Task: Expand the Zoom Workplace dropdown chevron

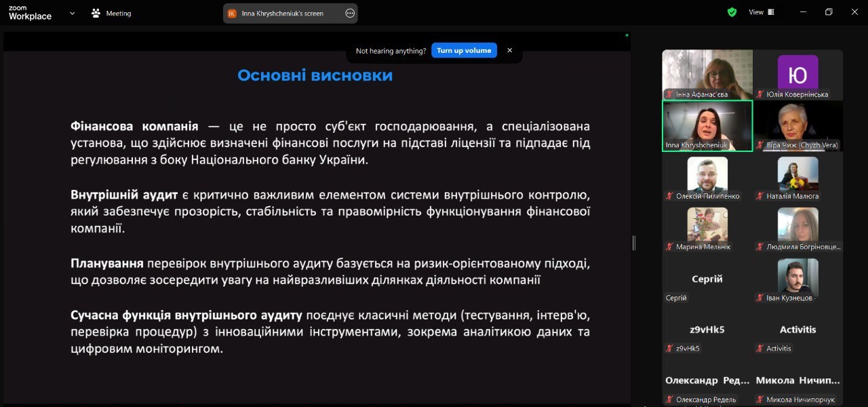Action: 72,13
